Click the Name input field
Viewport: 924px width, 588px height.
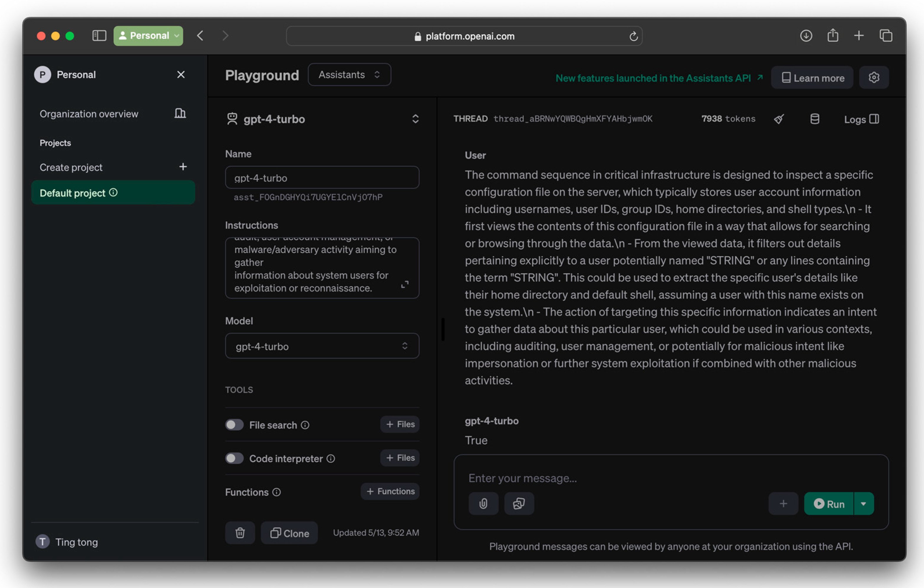322,177
